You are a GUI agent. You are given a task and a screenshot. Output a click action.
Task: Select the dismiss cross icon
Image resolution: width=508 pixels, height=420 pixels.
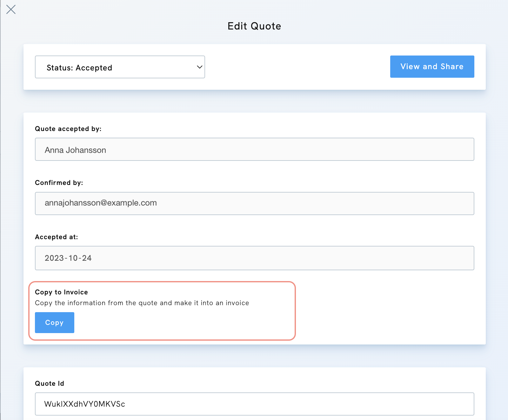pos(11,10)
